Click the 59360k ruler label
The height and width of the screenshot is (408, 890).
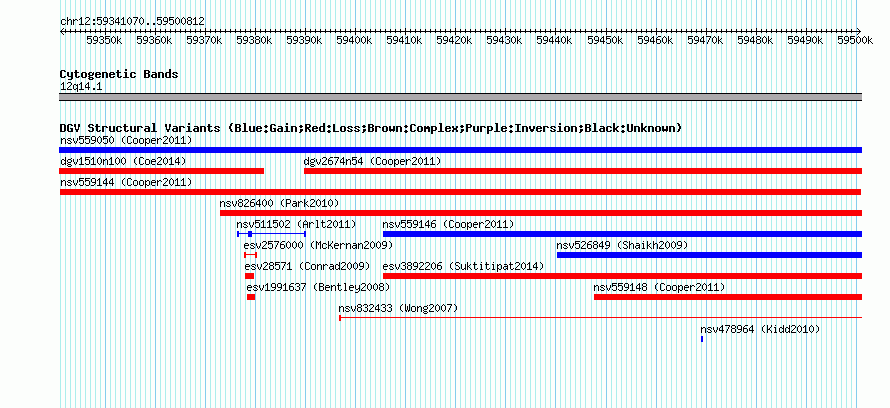click(x=154, y=40)
